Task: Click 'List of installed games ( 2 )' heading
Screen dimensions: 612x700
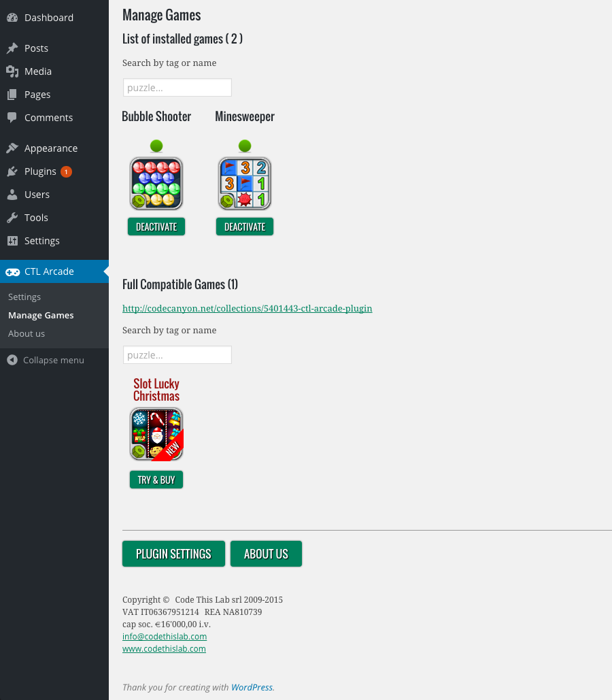Action: click(x=182, y=39)
